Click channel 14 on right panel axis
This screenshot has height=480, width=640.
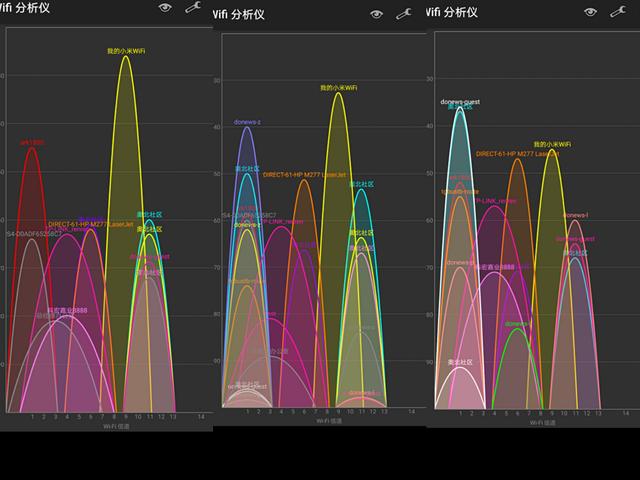click(625, 413)
